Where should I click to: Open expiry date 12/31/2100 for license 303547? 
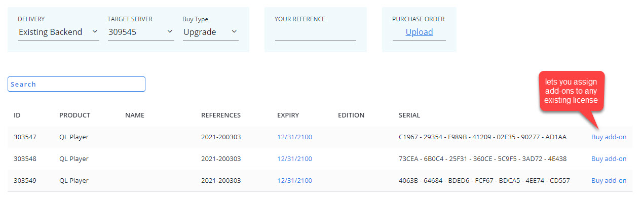tap(294, 137)
